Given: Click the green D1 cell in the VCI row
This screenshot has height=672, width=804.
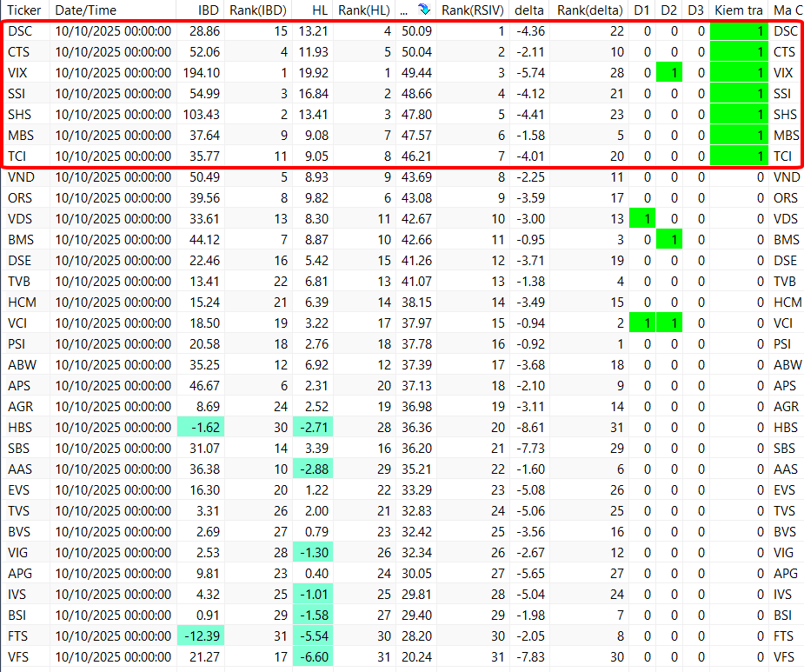Looking at the screenshot, I should point(642,323).
